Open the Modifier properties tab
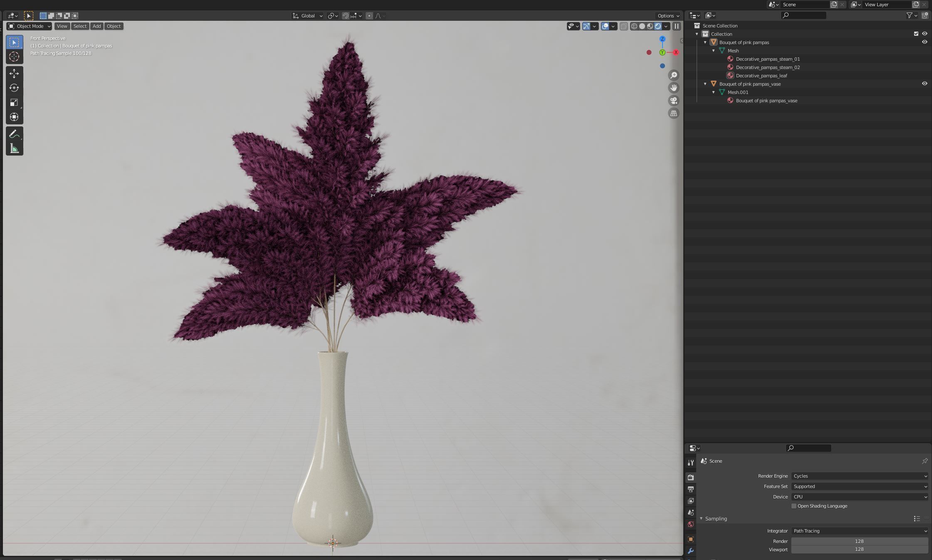Viewport: 932px width, 560px height. tap(691, 551)
